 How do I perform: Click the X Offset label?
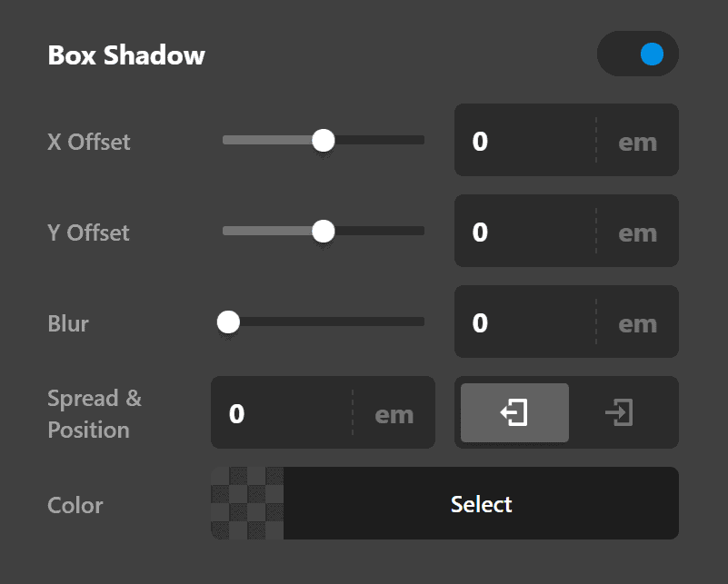click(x=88, y=141)
